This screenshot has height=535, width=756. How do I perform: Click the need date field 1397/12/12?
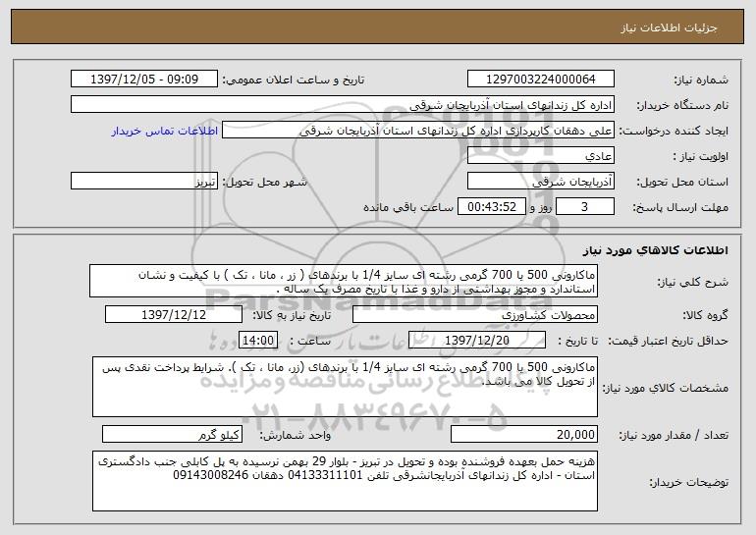pos(174,315)
